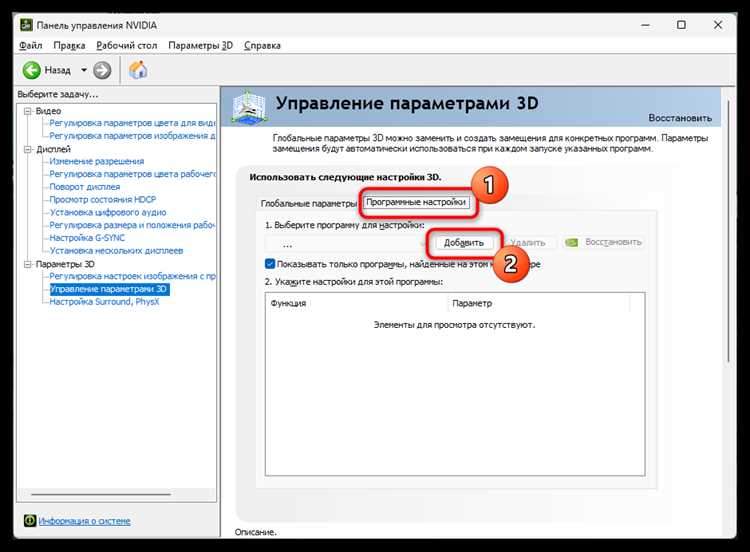The height and width of the screenshot is (552, 750).
Task: Open the Справка menu
Action: 262,45
